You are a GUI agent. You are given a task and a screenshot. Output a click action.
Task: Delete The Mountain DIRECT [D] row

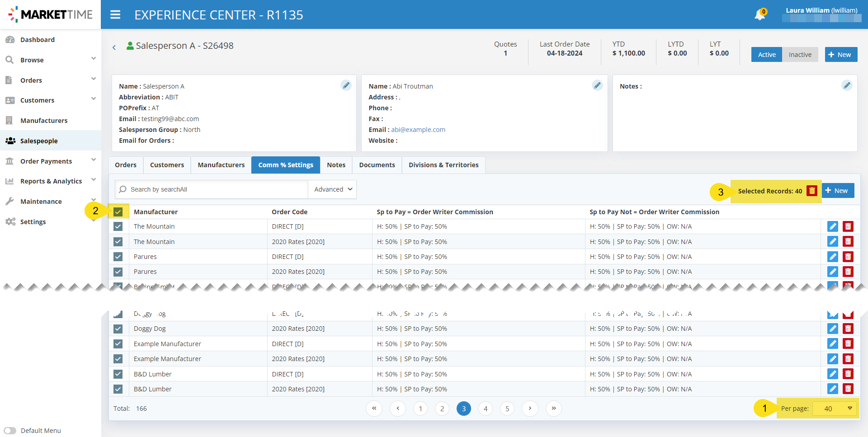click(848, 226)
